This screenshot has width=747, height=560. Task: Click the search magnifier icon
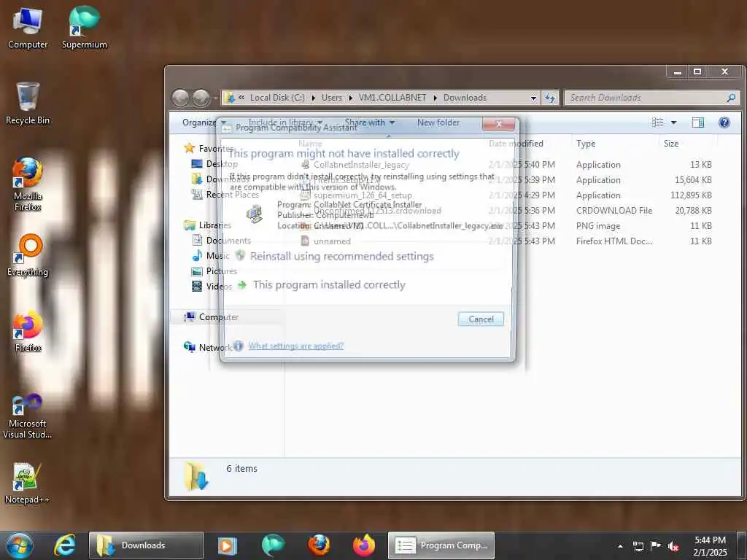(x=731, y=98)
